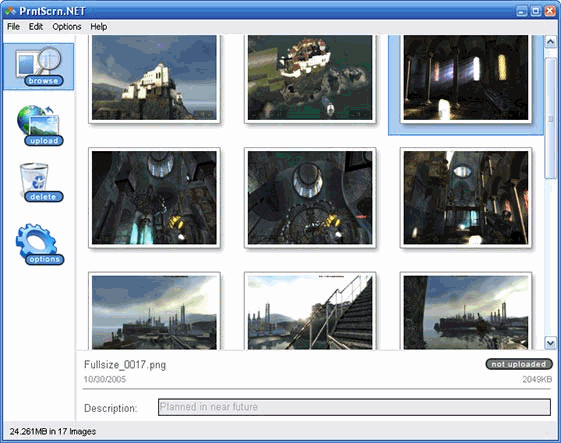Open the Options menu

click(67, 27)
